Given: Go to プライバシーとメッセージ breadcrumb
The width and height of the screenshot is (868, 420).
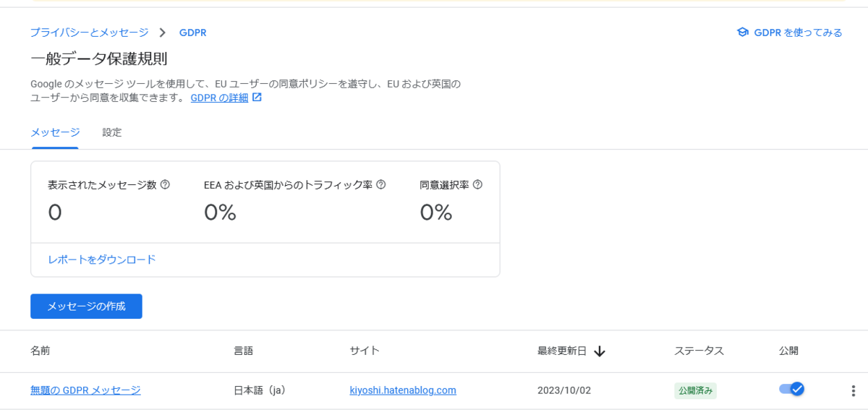Looking at the screenshot, I should (x=89, y=33).
